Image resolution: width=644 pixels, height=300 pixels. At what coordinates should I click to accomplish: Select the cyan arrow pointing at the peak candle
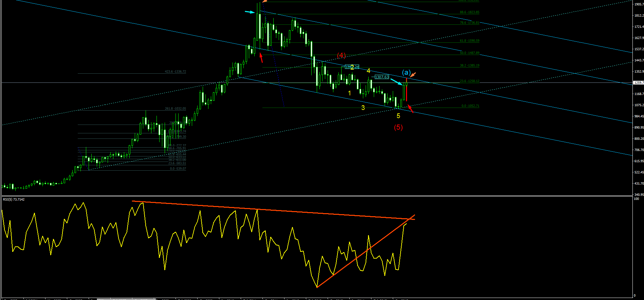pos(250,12)
